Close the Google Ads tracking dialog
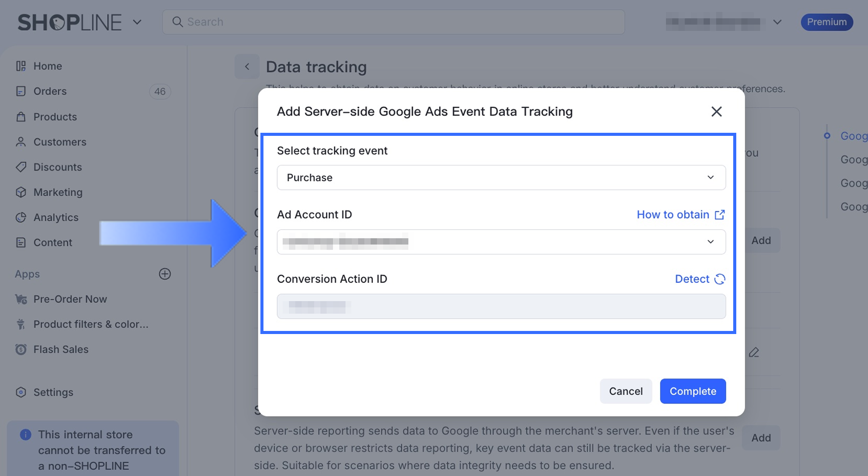The width and height of the screenshot is (868, 476). (716, 111)
